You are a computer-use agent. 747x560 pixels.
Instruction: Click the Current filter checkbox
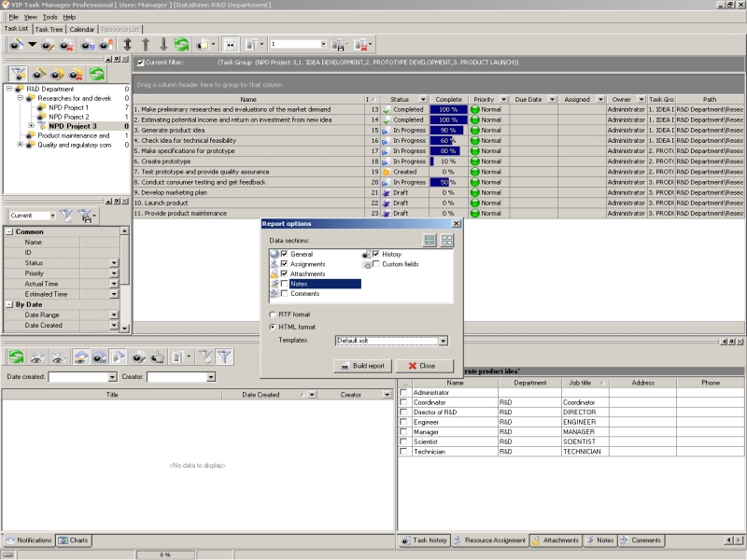(x=141, y=63)
